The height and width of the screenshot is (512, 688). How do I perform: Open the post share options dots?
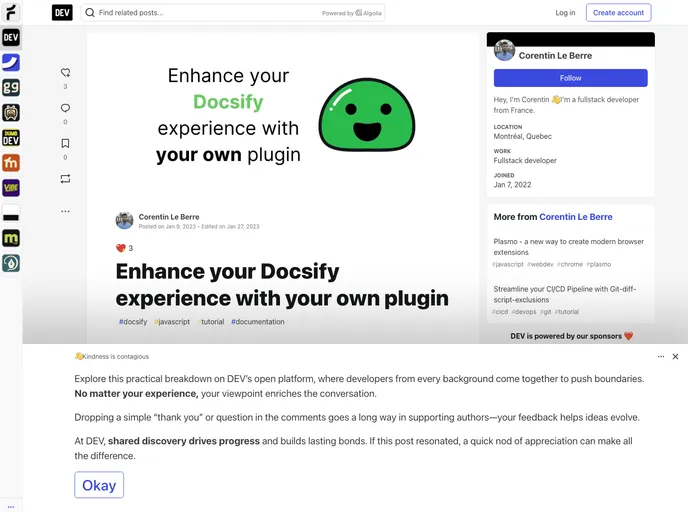click(x=65, y=211)
